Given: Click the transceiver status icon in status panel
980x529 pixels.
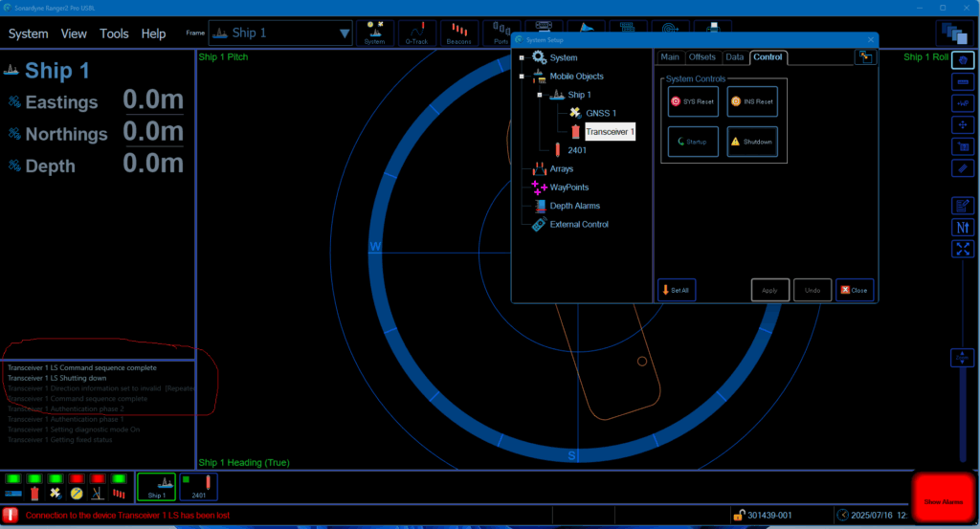Looking at the screenshot, I should [34, 494].
